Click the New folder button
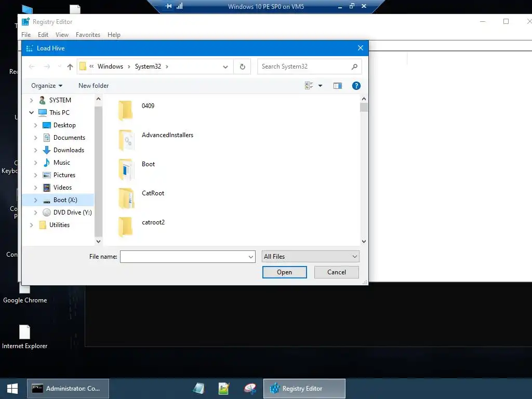The image size is (532, 399). click(x=94, y=86)
